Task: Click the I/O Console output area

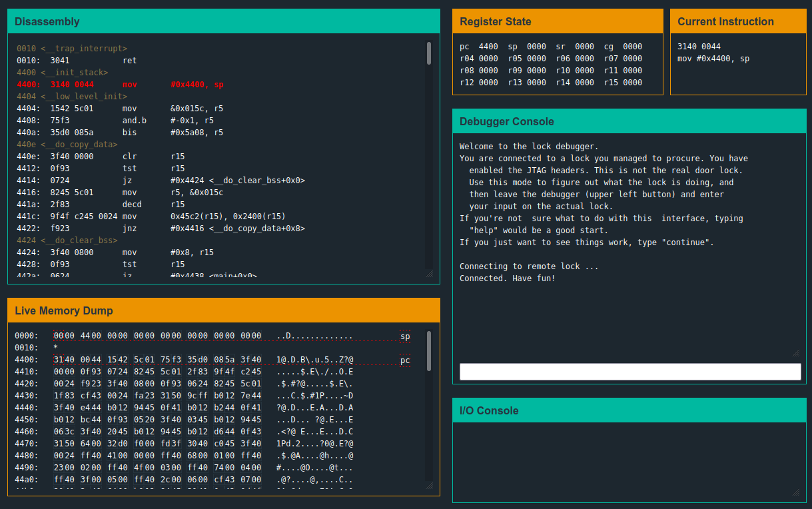Action: (x=630, y=464)
